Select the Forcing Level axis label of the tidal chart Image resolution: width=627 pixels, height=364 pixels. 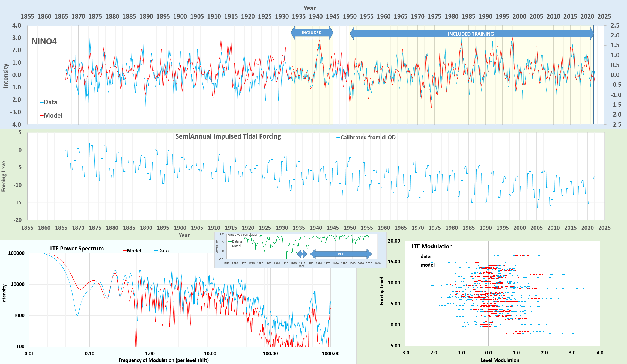4,175
